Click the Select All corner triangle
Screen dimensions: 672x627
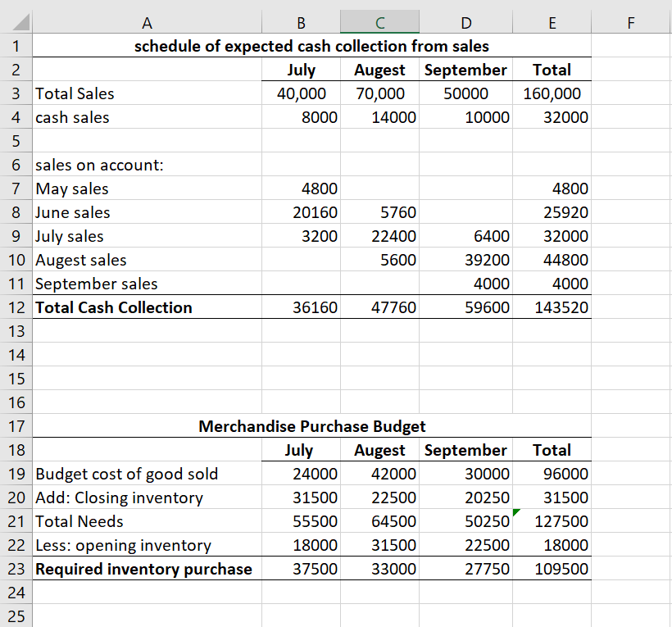(x=20, y=22)
